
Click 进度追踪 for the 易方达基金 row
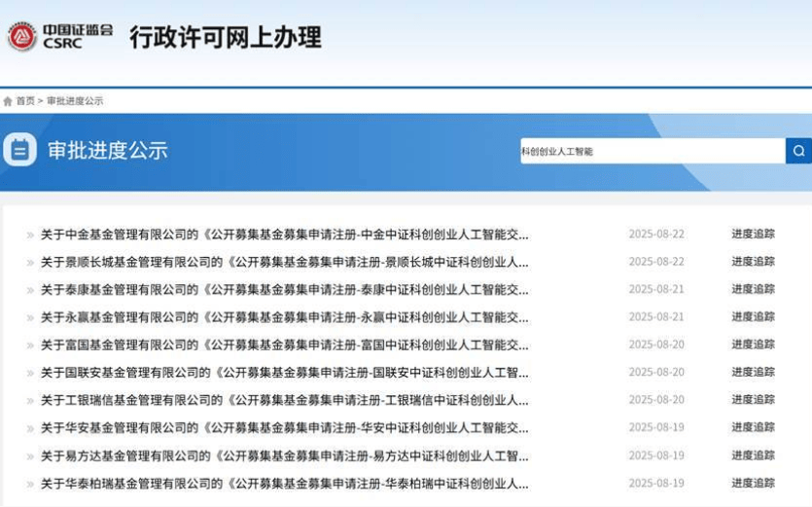click(753, 455)
